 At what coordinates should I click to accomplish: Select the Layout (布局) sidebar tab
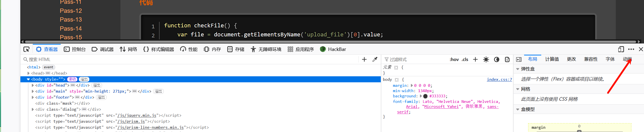point(532,59)
